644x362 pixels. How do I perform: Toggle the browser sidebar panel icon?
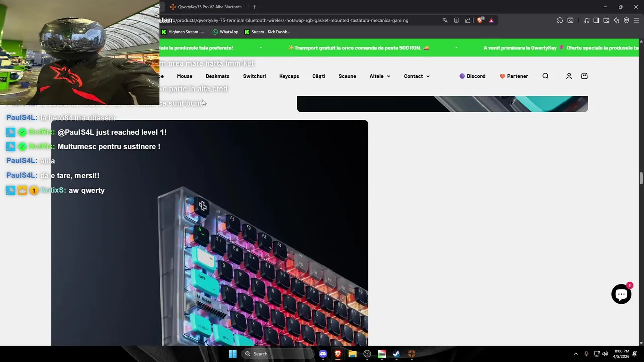click(596, 20)
